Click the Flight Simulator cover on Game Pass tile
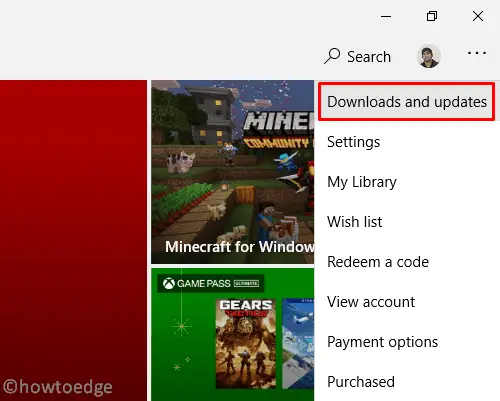Image resolution: width=500 pixels, height=401 pixels. pos(298,343)
